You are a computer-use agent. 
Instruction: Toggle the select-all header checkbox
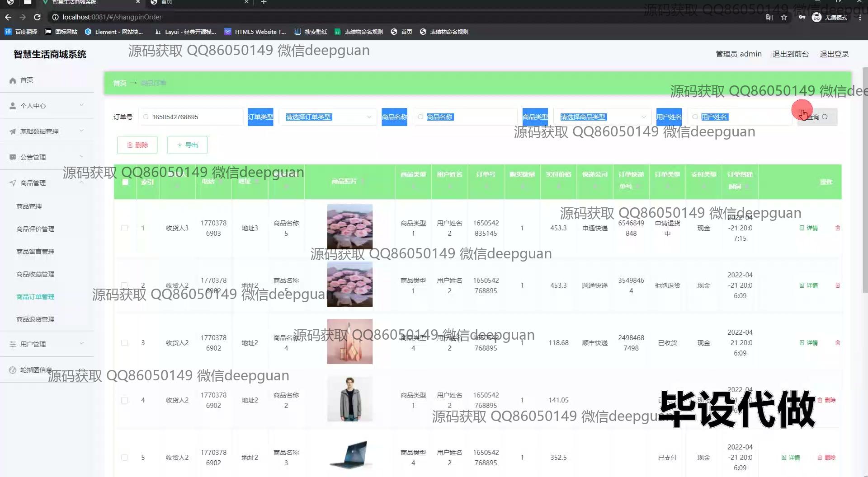[x=125, y=182]
